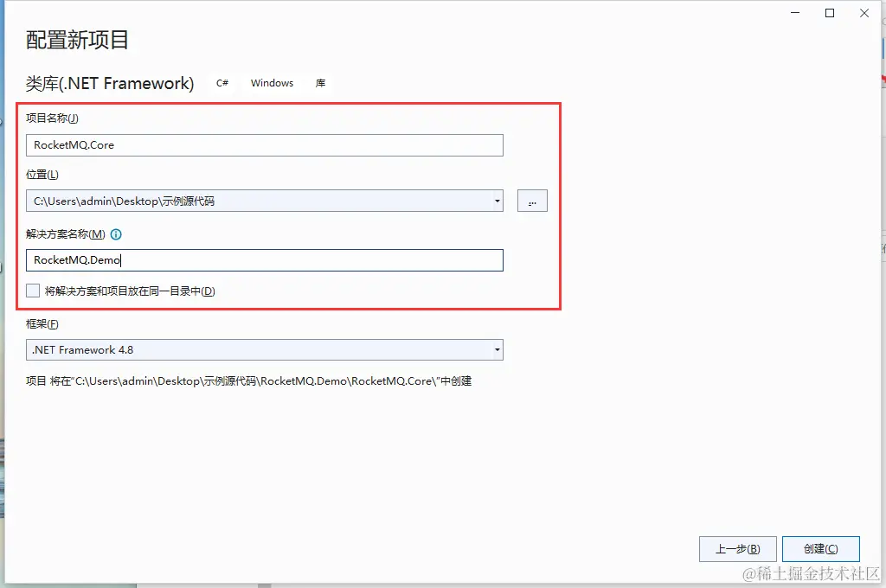Check 将解决方案和项目放在同一目录中 checkbox

pyautogui.click(x=33, y=291)
